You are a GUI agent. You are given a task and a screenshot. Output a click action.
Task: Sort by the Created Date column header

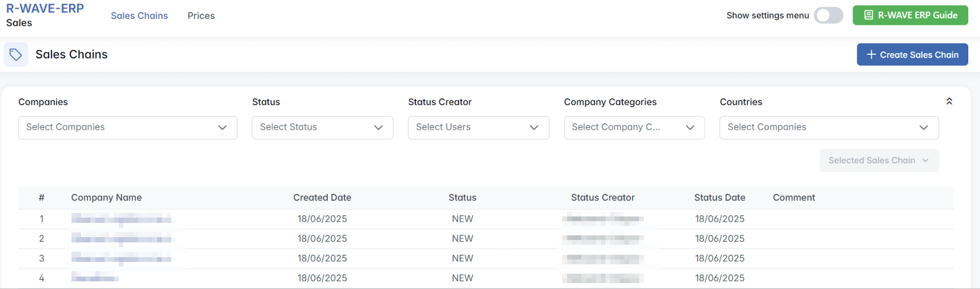tap(322, 198)
